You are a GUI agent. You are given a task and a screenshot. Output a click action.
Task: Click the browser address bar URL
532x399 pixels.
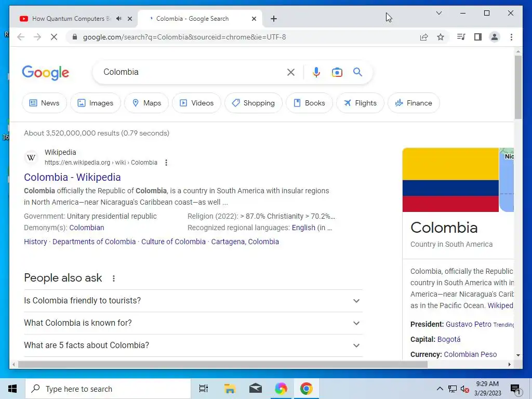click(184, 37)
